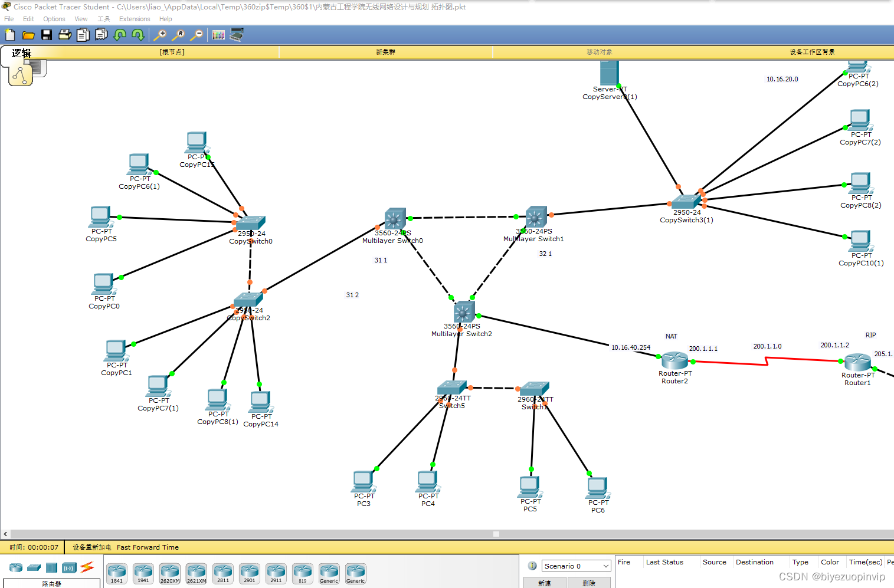This screenshot has height=588, width=894.
Task: Click the scenario info icon
Action: pyautogui.click(x=532, y=566)
